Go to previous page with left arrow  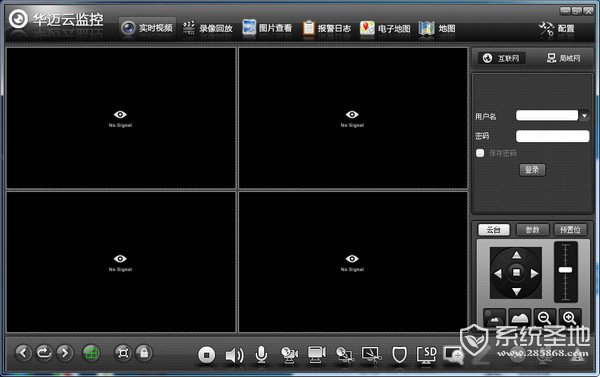[x=23, y=353]
